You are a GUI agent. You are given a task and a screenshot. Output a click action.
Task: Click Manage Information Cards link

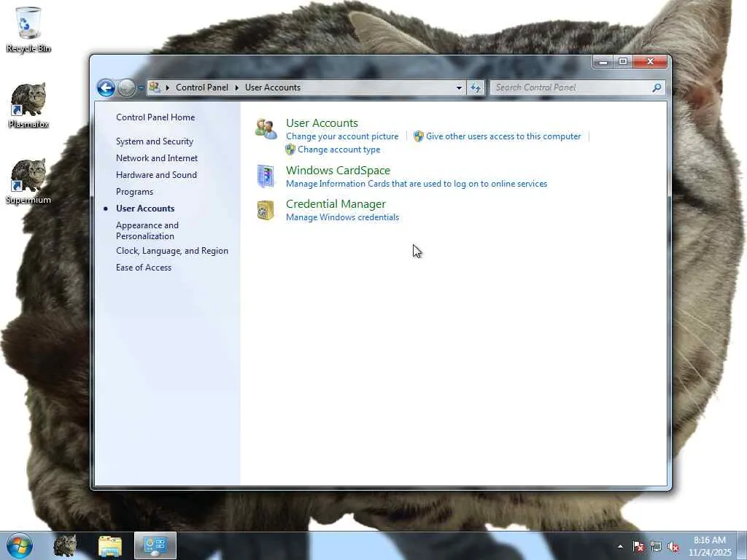pos(417,184)
